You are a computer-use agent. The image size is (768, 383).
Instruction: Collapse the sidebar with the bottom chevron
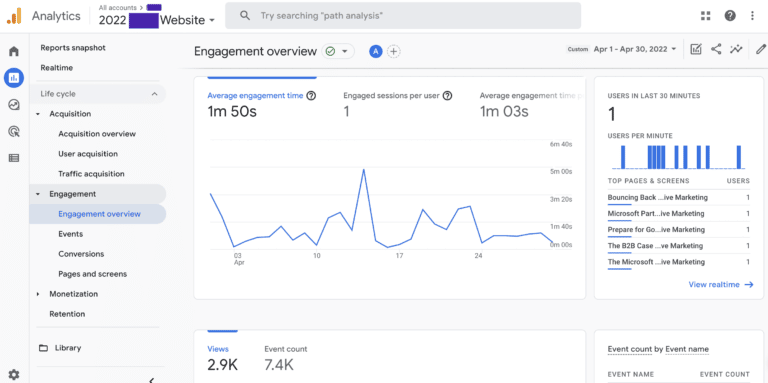[152, 380]
